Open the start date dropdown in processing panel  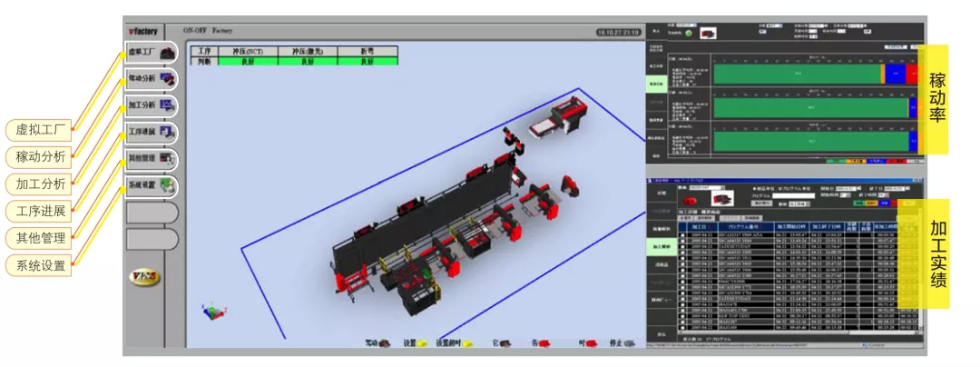click(x=853, y=187)
